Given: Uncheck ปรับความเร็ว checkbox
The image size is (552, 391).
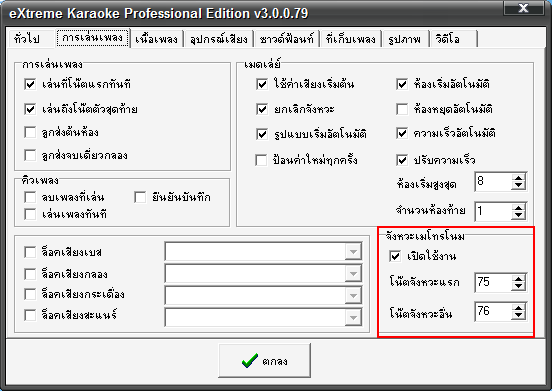Looking at the screenshot, I should click(402, 160).
